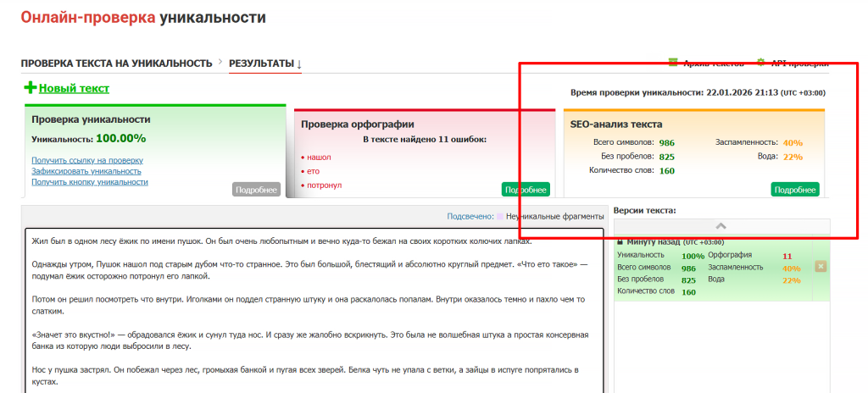868x393 pixels.
Task: Click the 825 value in SEO-анализ panel
Action: click(666, 157)
